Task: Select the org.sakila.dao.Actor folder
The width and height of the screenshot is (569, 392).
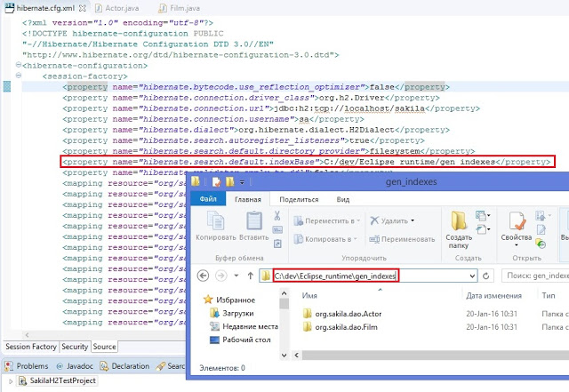Action: (341, 313)
